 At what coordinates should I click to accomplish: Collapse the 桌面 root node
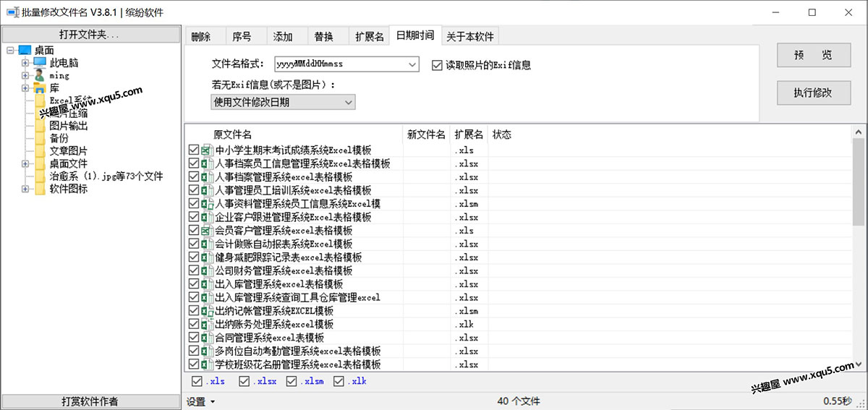point(12,51)
